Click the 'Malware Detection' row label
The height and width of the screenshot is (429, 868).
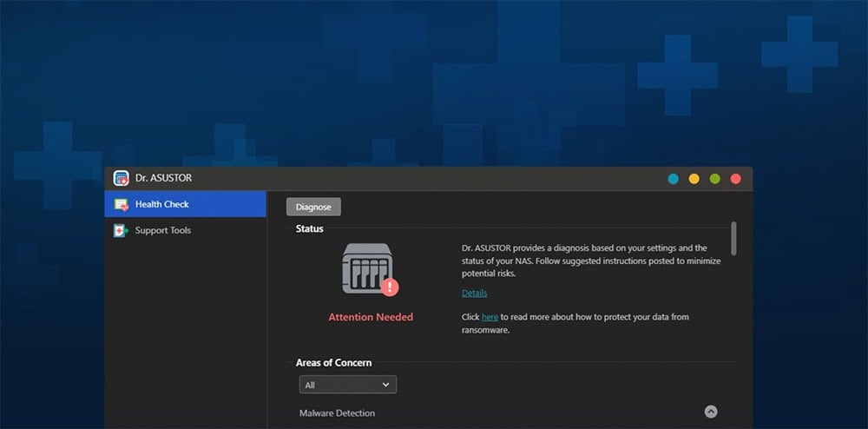337,413
